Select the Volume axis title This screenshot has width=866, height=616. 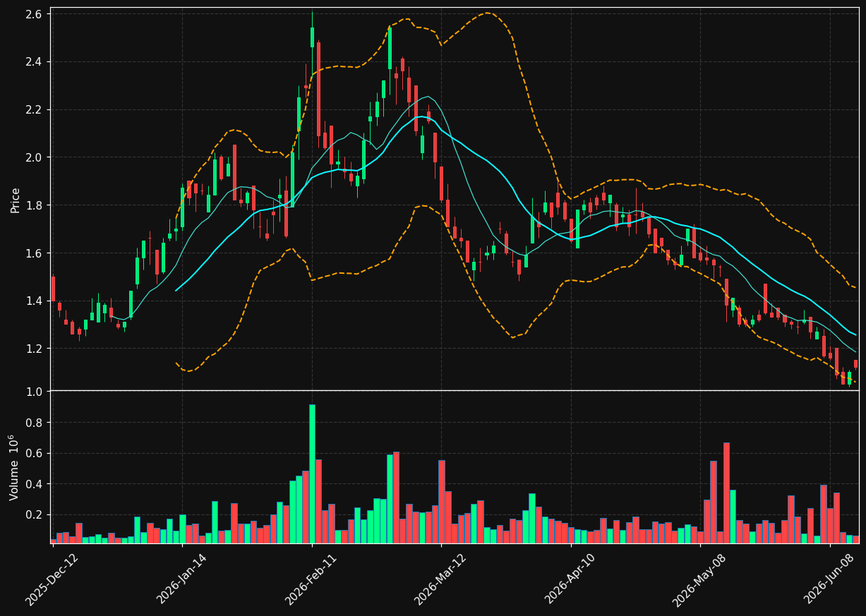15,467
